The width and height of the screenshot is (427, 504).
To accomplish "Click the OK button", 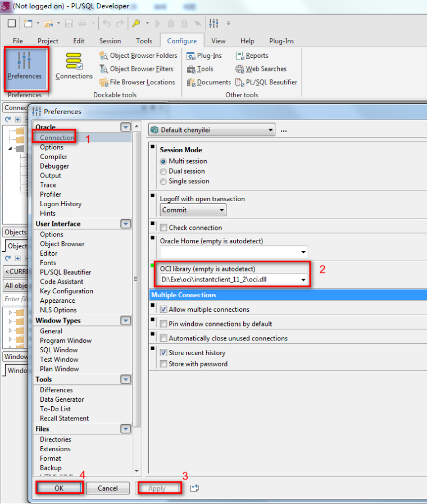I will coord(59,488).
